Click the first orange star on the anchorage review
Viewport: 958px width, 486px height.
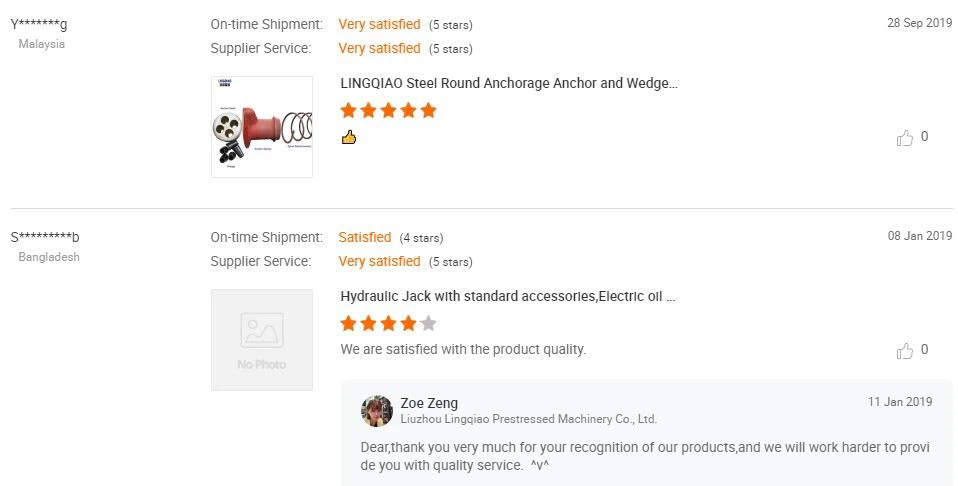[349, 110]
